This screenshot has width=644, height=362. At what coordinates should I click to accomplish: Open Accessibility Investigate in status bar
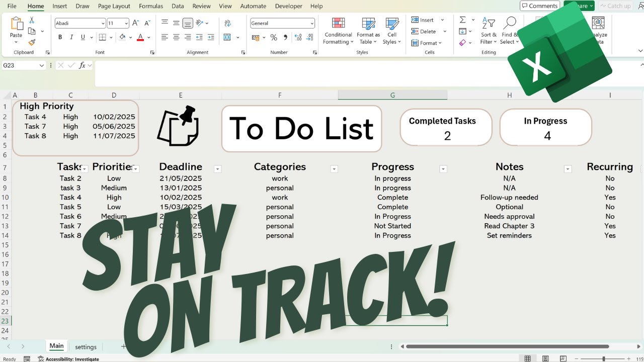68,359
